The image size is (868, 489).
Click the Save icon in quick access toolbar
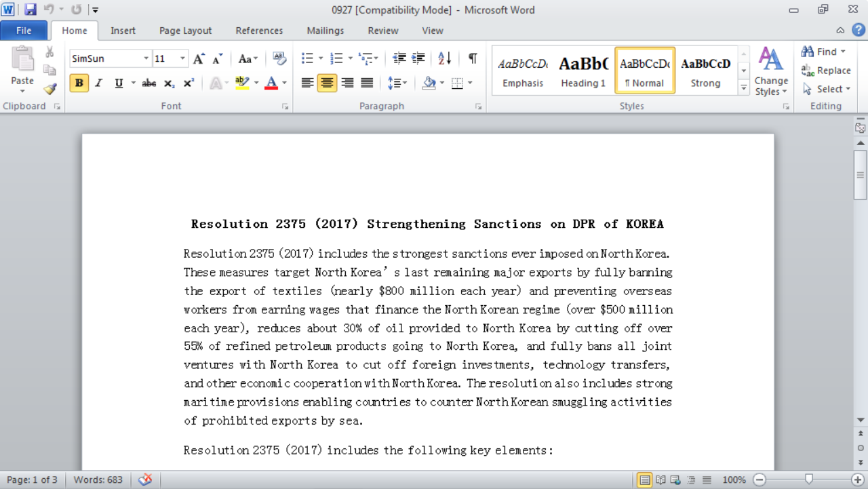(31, 9)
